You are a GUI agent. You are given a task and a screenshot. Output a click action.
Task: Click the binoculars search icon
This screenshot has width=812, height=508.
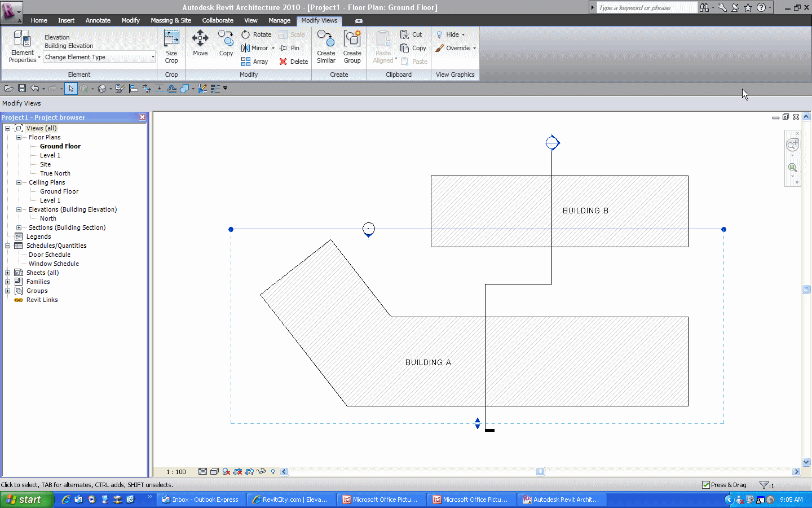tap(704, 7)
